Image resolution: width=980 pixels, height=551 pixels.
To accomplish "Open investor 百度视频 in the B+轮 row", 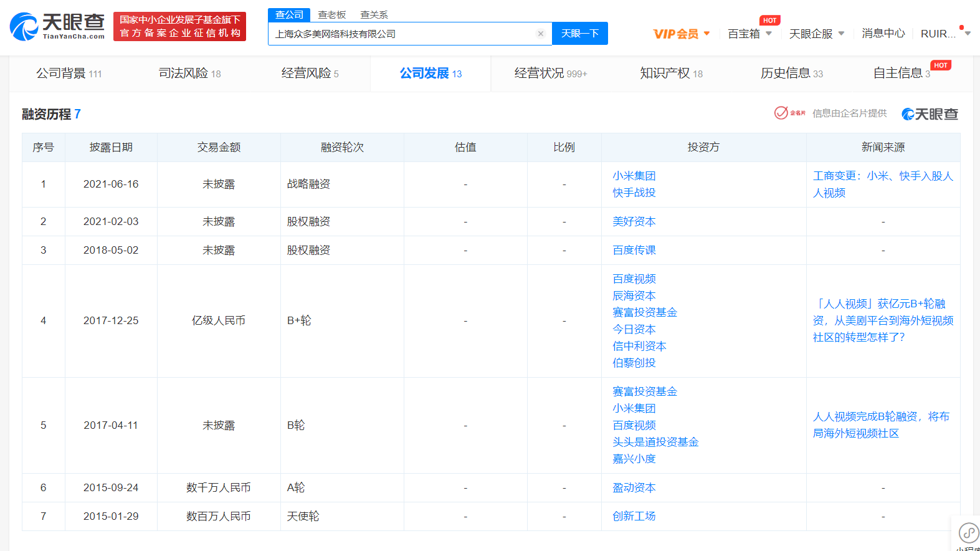I will (634, 279).
